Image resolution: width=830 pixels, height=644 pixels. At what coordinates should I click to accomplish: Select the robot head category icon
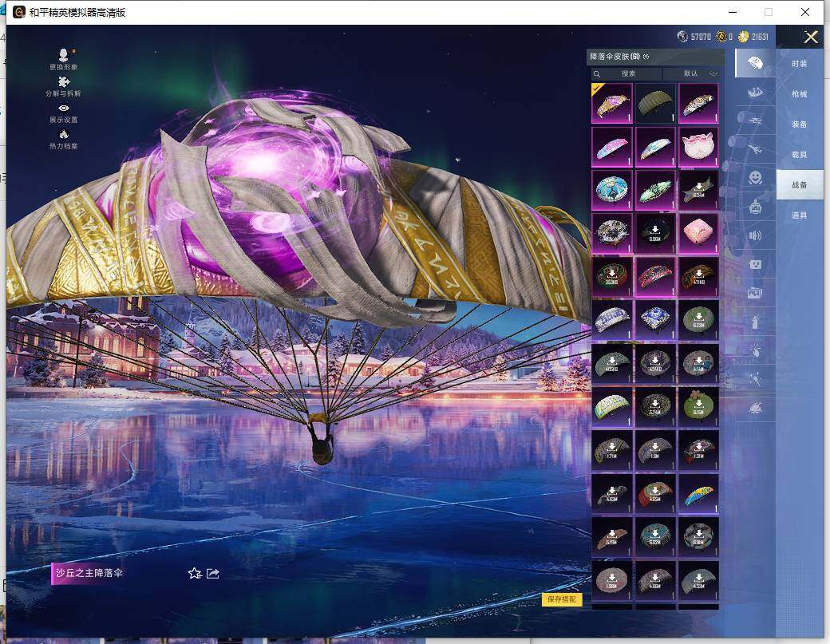[755, 207]
